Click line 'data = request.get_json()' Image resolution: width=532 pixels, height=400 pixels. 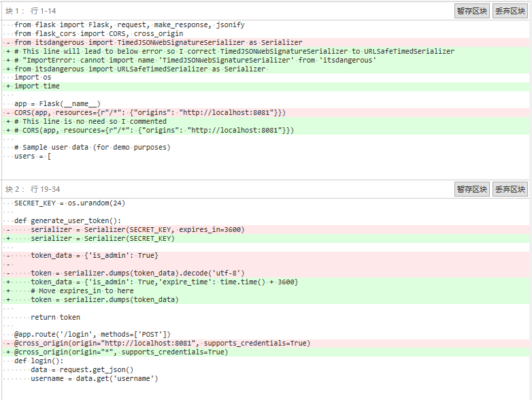[x=266, y=370]
